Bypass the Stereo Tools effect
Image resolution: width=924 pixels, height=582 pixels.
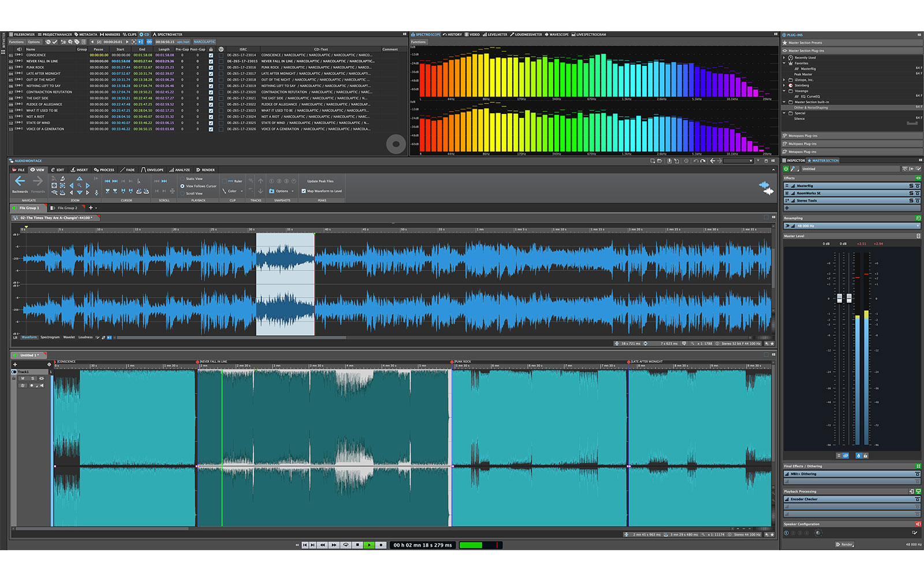point(918,201)
